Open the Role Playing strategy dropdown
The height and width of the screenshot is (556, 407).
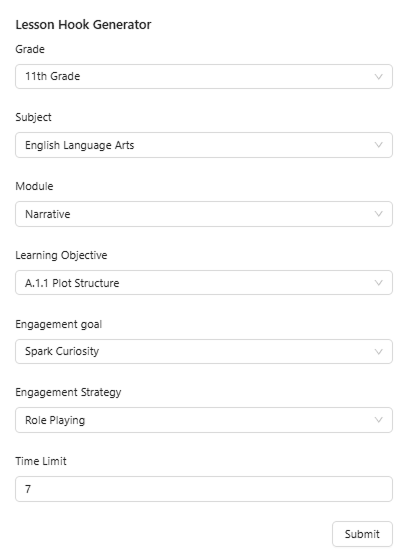click(x=204, y=420)
